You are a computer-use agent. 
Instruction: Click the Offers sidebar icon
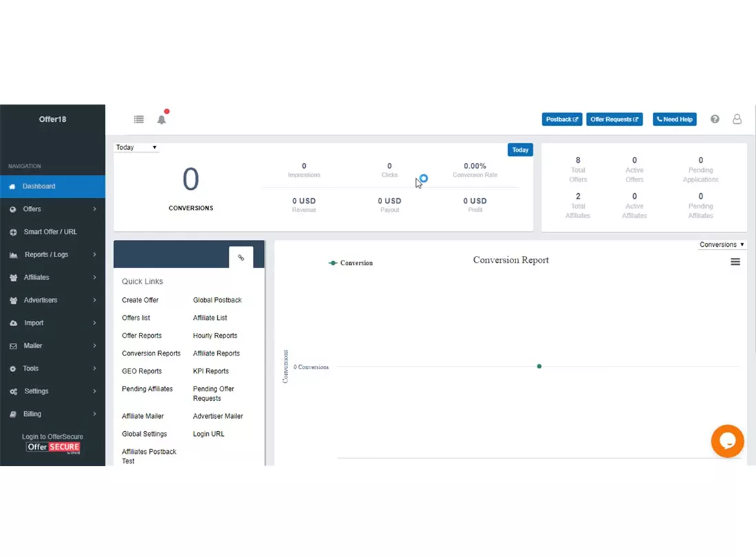[13, 209]
